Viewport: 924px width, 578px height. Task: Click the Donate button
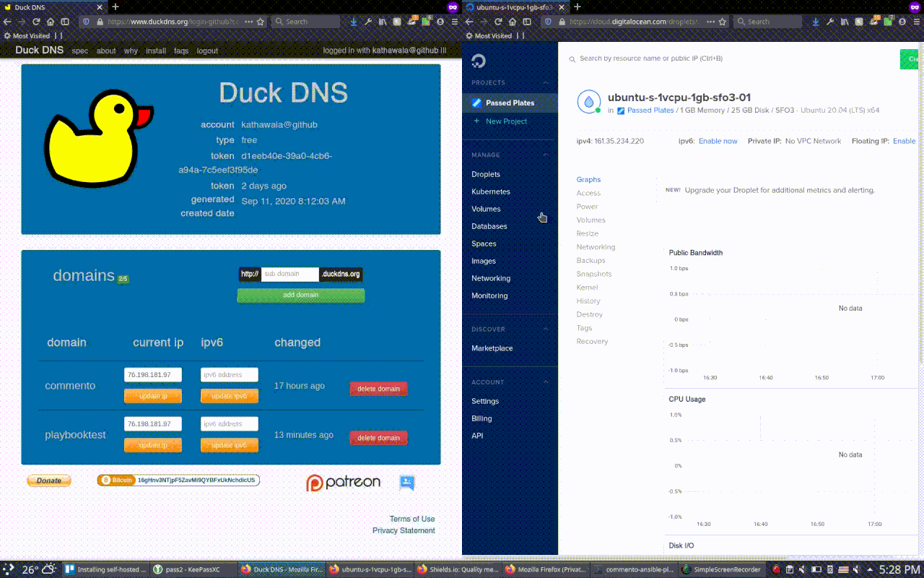point(49,480)
